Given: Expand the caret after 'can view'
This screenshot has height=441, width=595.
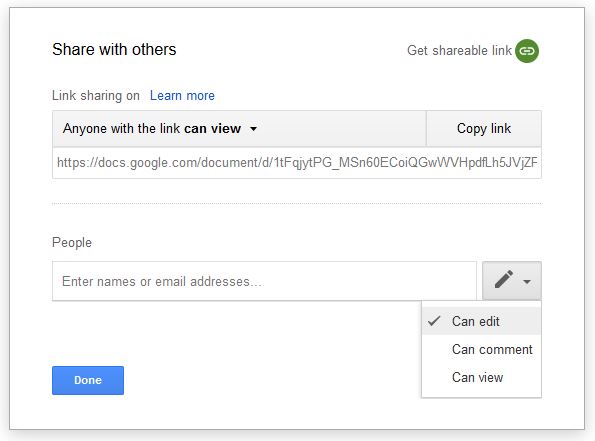Looking at the screenshot, I should coord(253,129).
